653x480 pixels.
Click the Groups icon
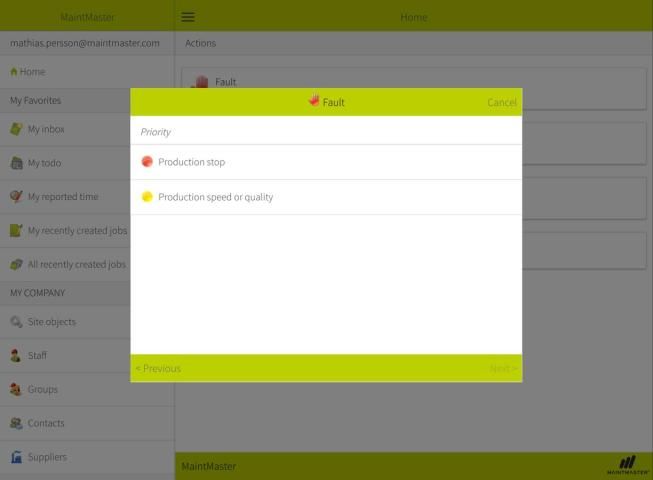[x=16, y=390]
